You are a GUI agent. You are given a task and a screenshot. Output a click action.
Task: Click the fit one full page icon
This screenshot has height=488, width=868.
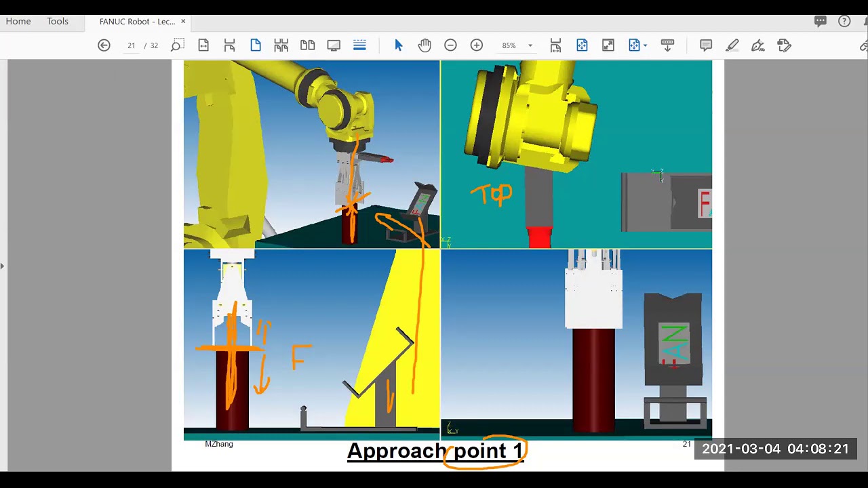pyautogui.click(x=582, y=45)
